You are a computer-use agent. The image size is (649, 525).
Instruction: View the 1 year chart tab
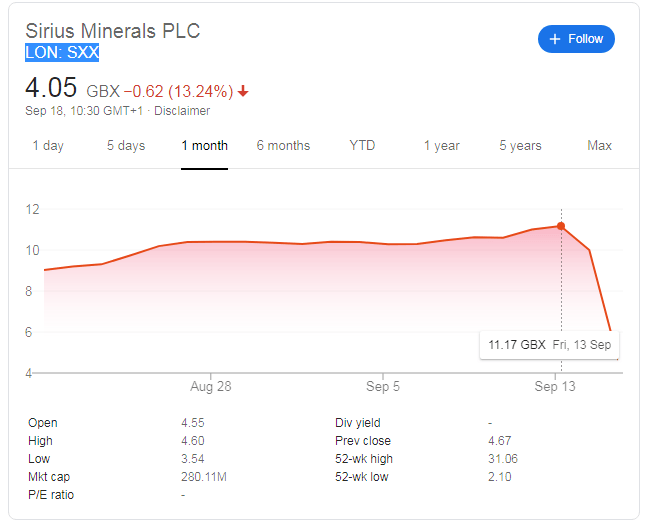coord(441,146)
